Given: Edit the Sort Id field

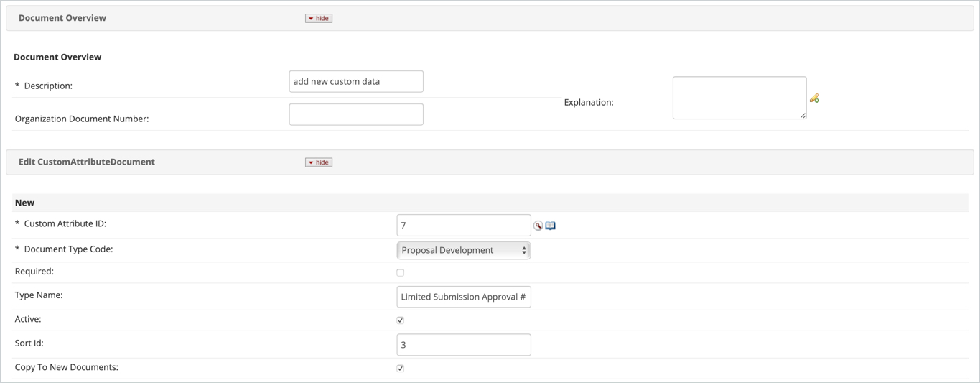Looking at the screenshot, I should click(464, 345).
